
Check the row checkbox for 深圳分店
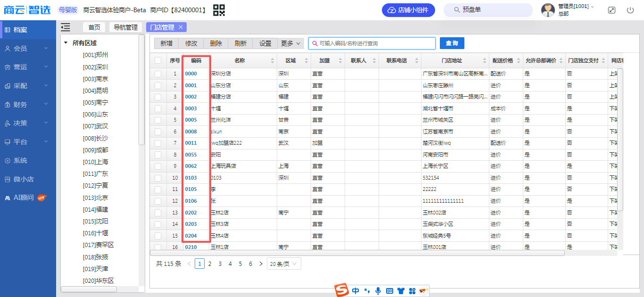pyautogui.click(x=158, y=74)
